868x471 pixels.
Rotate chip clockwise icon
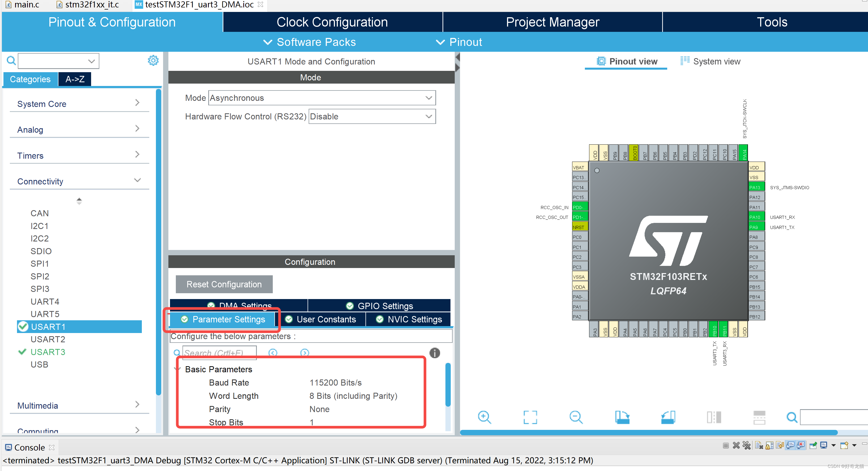622,417
